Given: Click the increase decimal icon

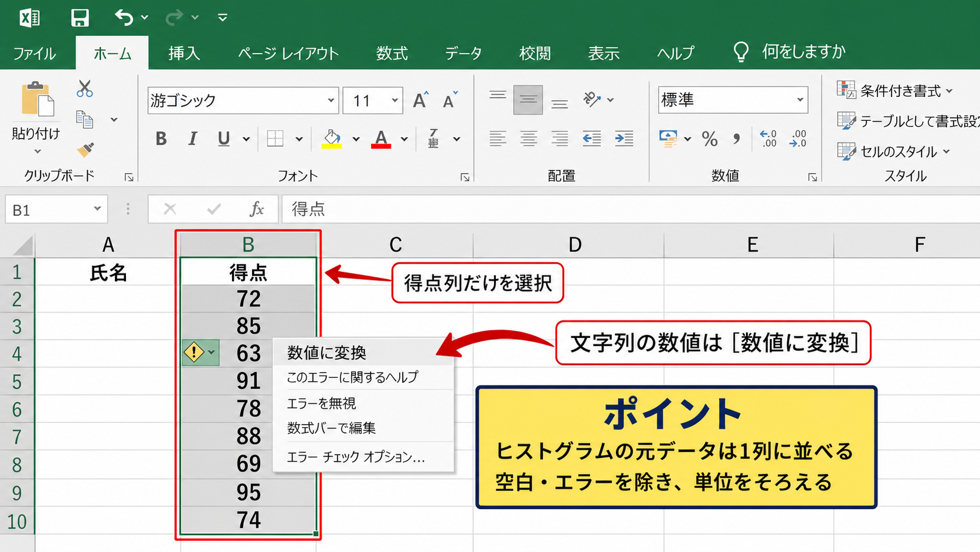Looking at the screenshot, I should tap(768, 138).
